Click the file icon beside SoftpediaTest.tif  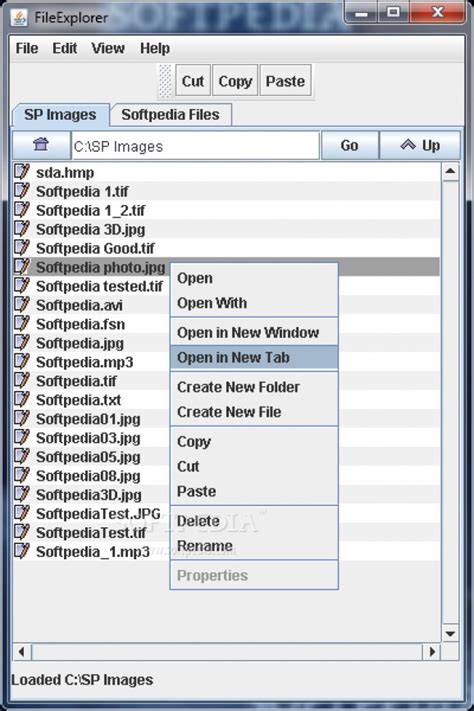(22, 532)
